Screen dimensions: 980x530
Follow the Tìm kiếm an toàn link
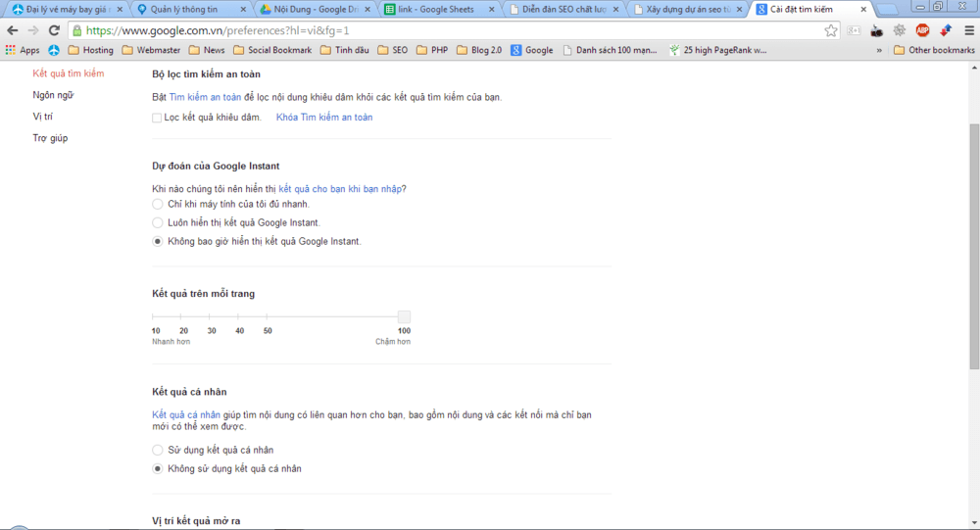205,97
